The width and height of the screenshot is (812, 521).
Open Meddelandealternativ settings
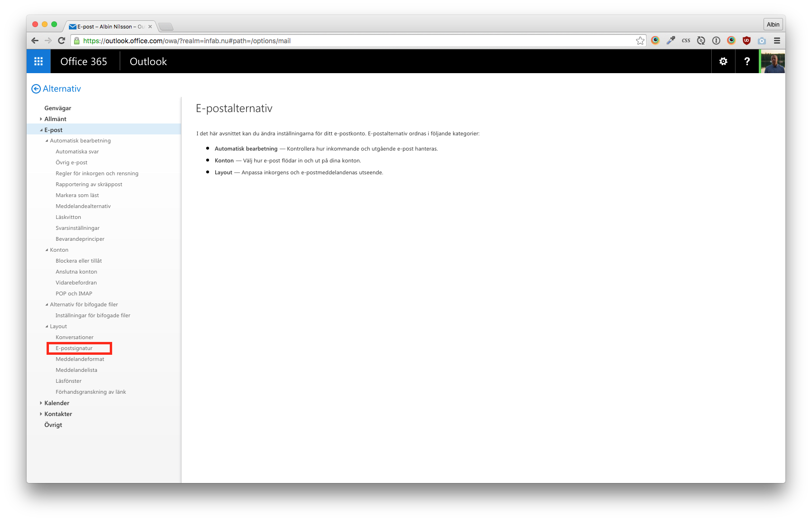point(83,207)
